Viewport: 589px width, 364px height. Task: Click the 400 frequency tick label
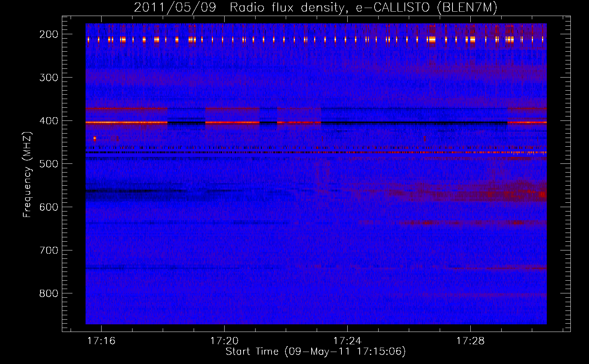(x=49, y=121)
